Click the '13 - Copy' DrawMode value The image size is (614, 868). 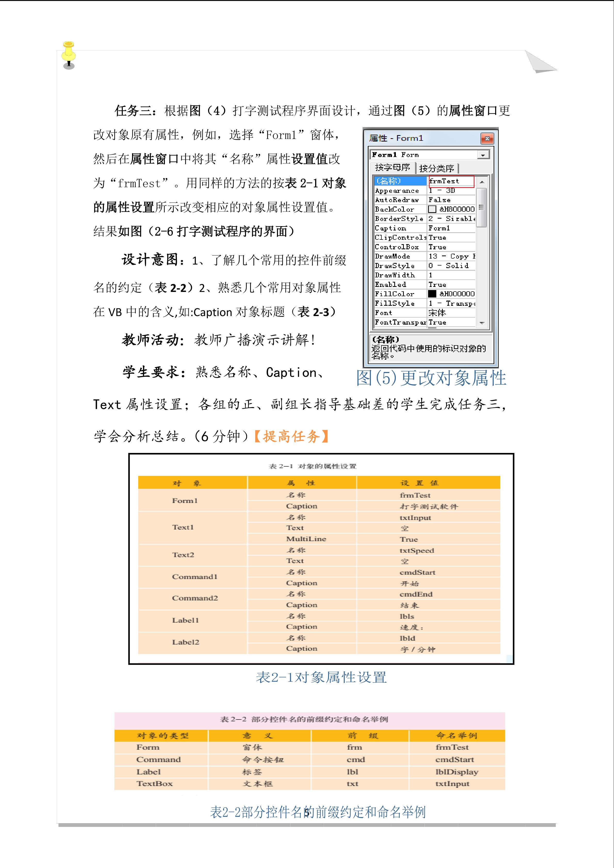pyautogui.click(x=452, y=256)
